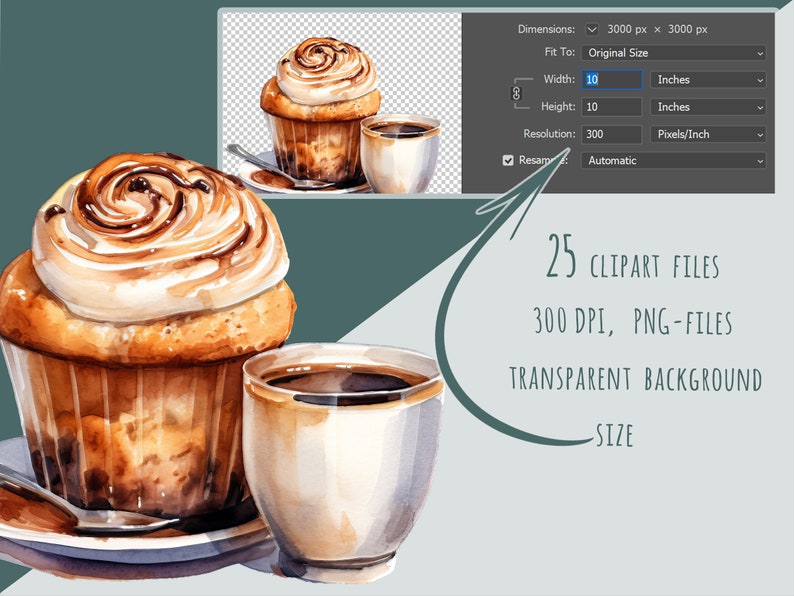
Task: Click the '25 clipart files' text
Action: point(633,257)
